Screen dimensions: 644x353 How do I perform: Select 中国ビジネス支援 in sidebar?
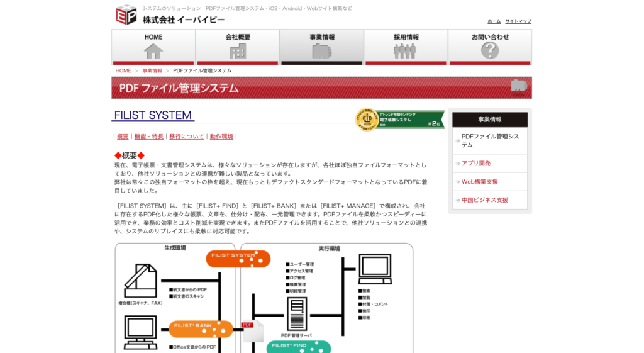coord(490,200)
